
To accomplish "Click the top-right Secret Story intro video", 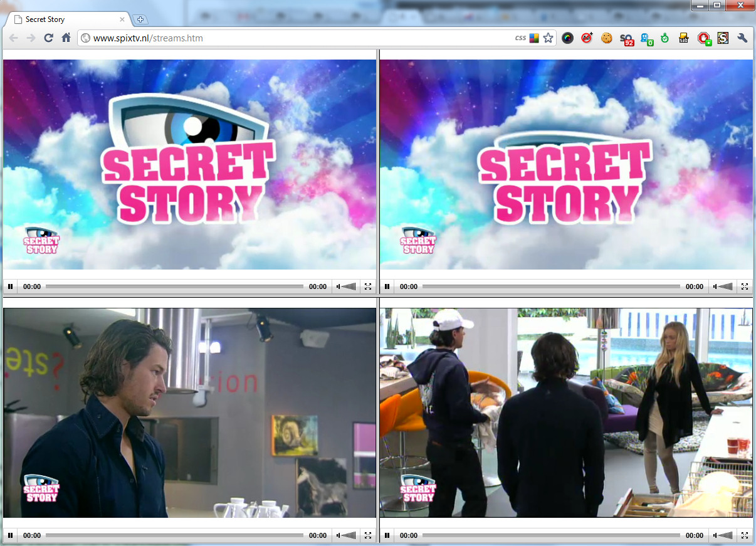I will (566, 165).
